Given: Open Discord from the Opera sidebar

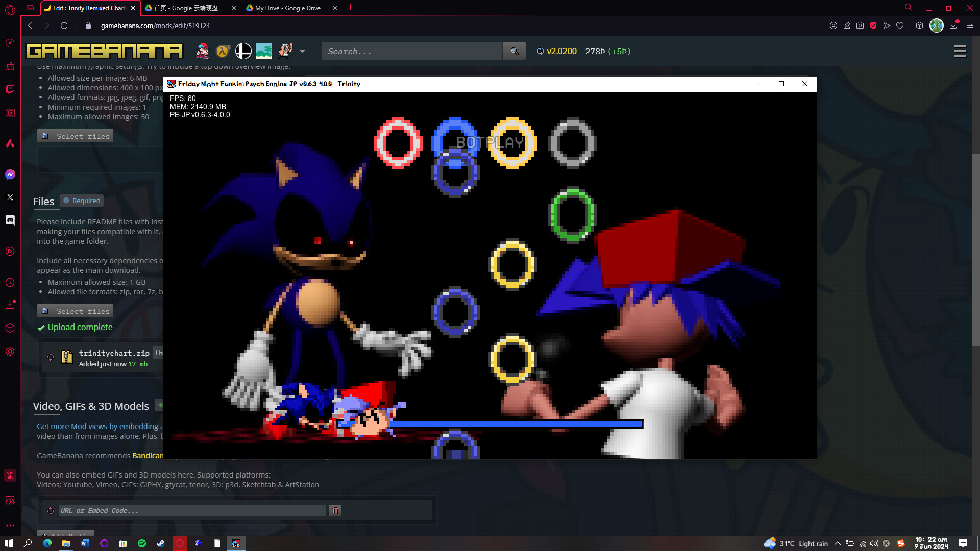Looking at the screenshot, I should pyautogui.click(x=10, y=220).
